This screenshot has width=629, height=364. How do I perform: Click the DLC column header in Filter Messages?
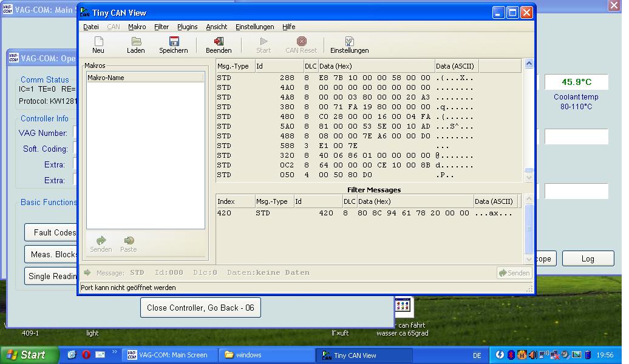click(x=349, y=201)
